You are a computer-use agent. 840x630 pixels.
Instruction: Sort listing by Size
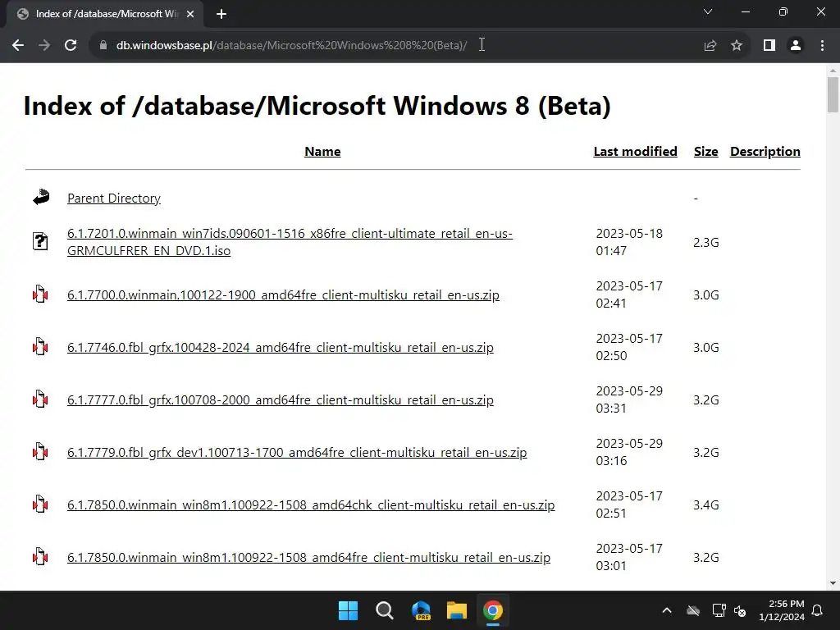pos(706,152)
